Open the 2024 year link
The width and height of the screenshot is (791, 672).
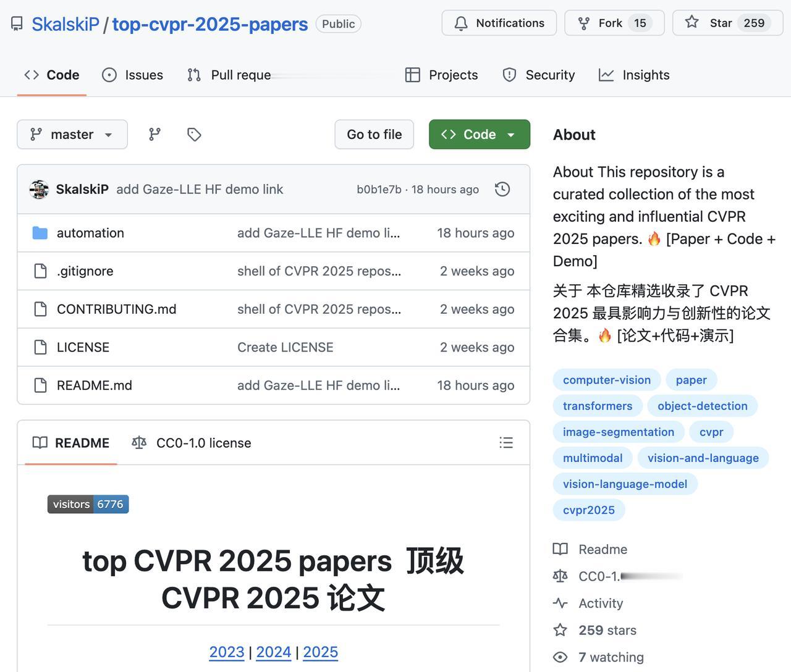point(274,652)
